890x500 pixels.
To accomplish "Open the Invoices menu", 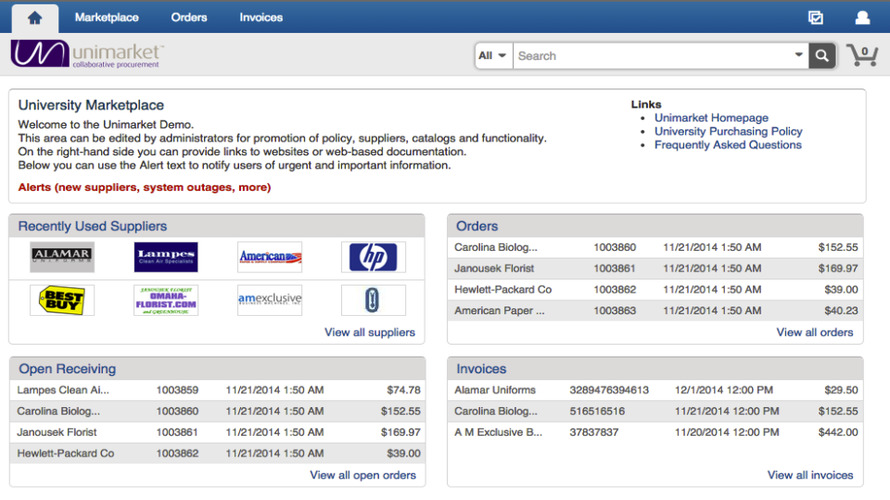I will [x=261, y=18].
